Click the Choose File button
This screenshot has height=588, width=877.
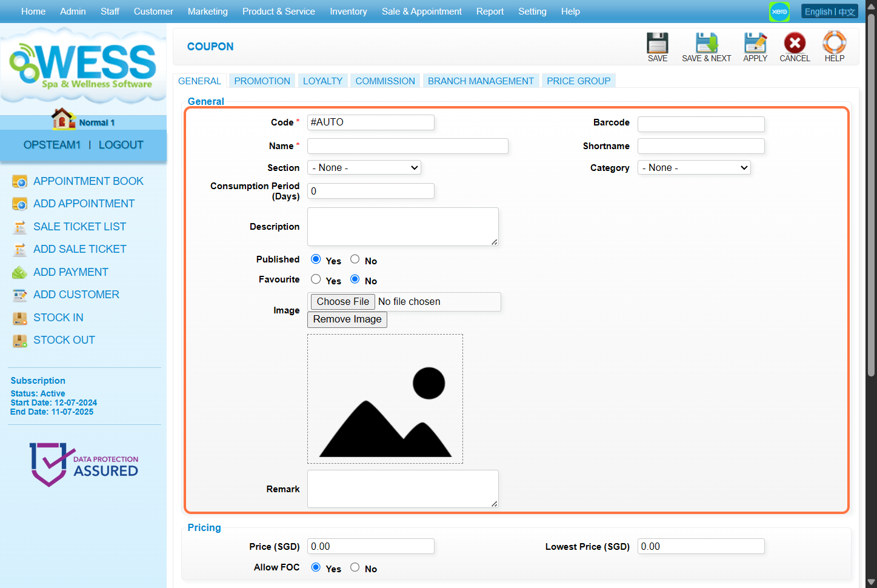click(342, 302)
